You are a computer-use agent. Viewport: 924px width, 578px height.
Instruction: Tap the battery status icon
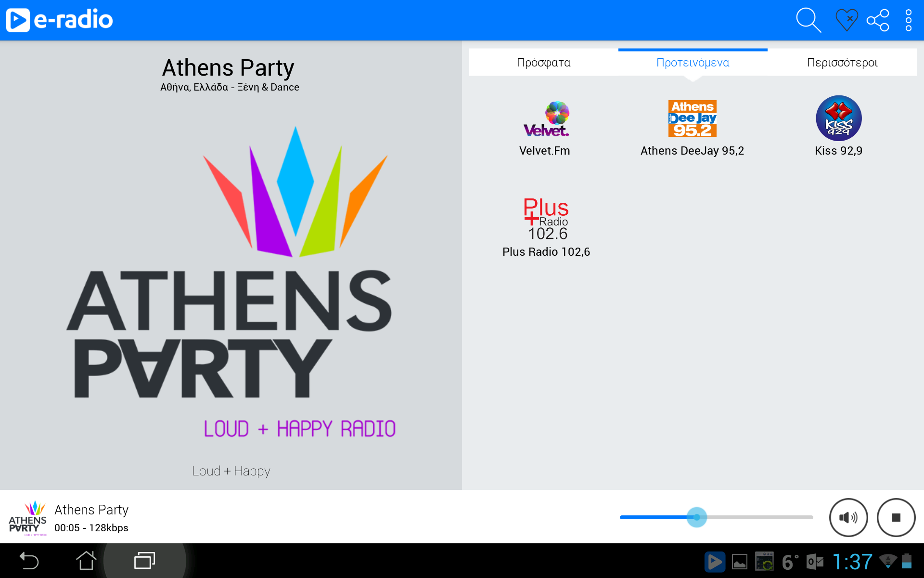tap(907, 561)
